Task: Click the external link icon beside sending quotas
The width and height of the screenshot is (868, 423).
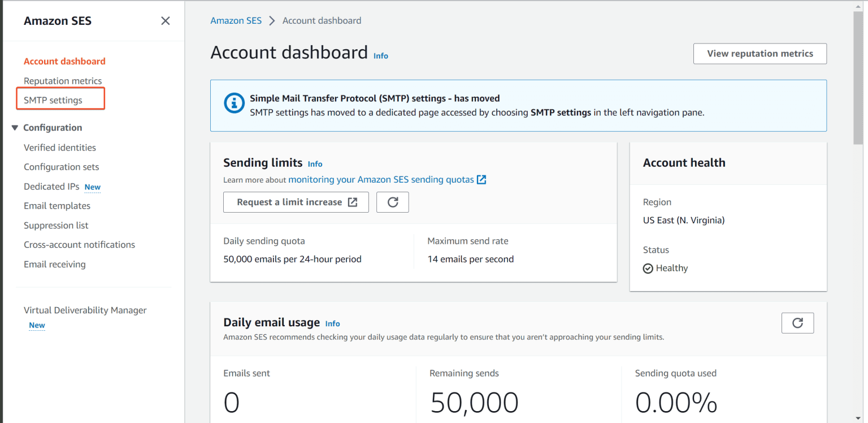Action: [x=481, y=179]
